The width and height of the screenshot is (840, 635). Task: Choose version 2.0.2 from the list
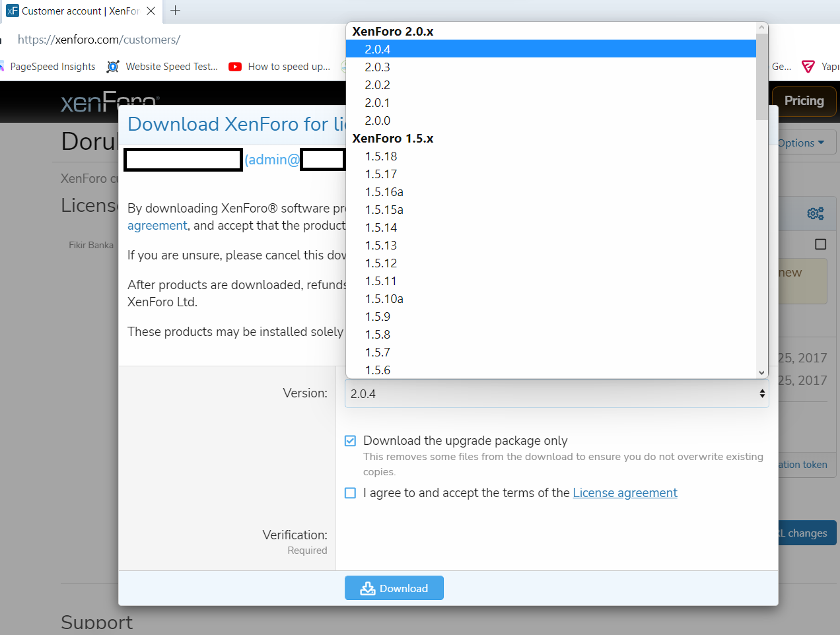551,84
